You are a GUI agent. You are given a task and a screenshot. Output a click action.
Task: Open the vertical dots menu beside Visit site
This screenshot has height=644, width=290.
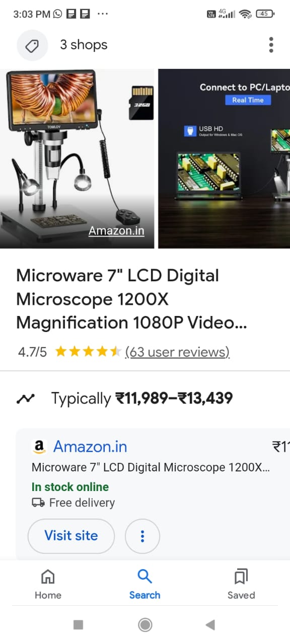click(x=142, y=536)
